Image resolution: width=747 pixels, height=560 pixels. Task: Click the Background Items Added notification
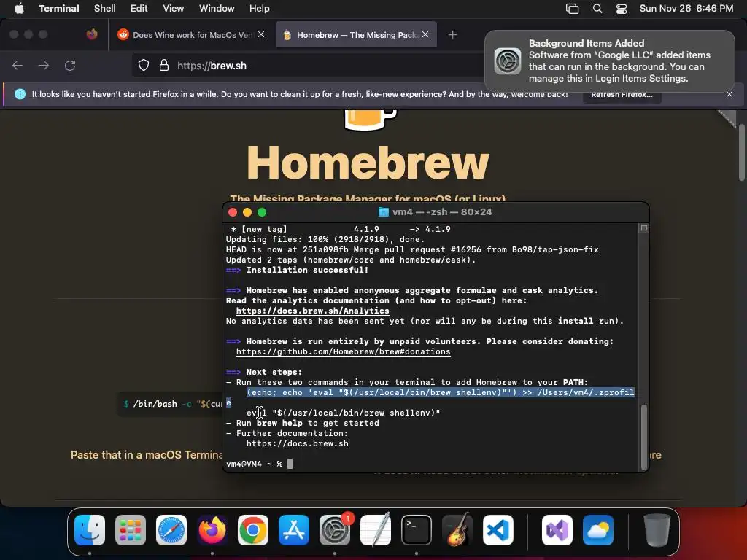click(610, 61)
